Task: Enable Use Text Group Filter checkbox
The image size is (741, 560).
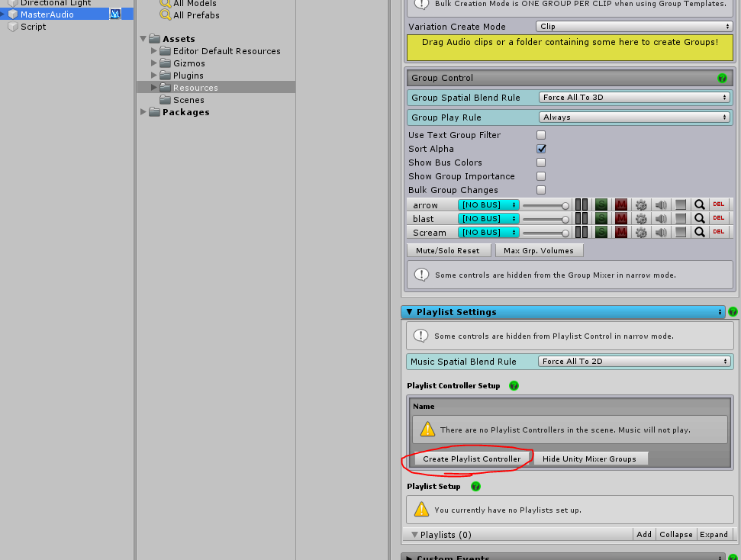Action: click(x=541, y=135)
